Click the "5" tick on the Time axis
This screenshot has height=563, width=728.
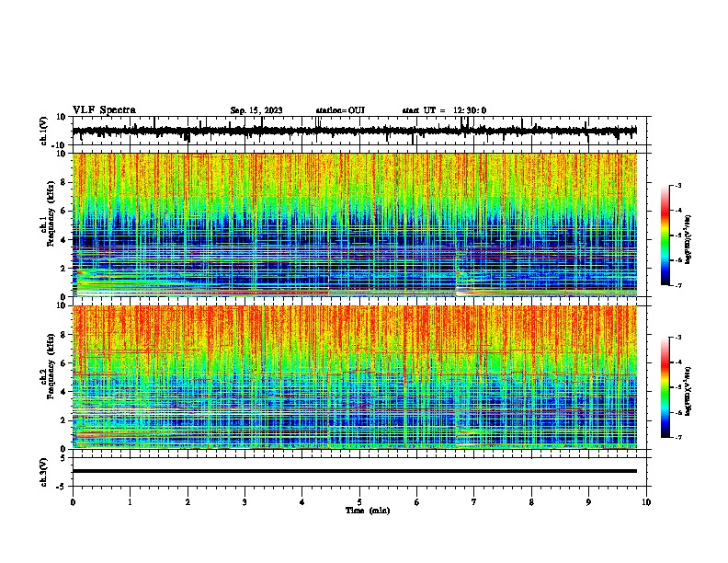(x=359, y=502)
